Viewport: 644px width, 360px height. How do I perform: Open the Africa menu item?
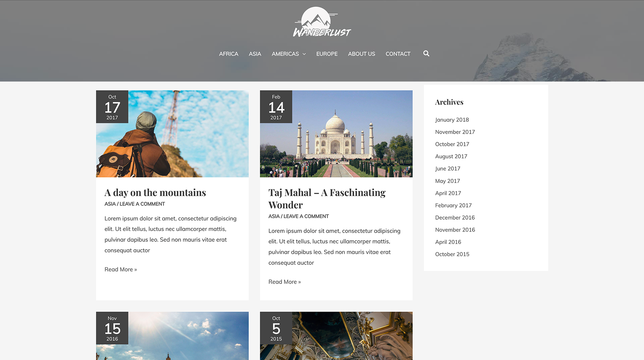click(x=228, y=54)
